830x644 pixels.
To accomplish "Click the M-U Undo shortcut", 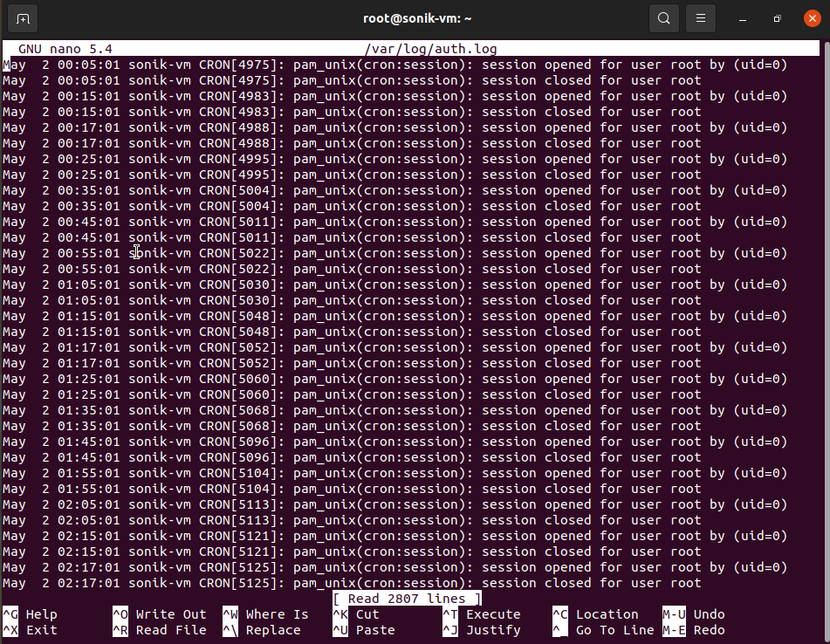I will [694, 614].
